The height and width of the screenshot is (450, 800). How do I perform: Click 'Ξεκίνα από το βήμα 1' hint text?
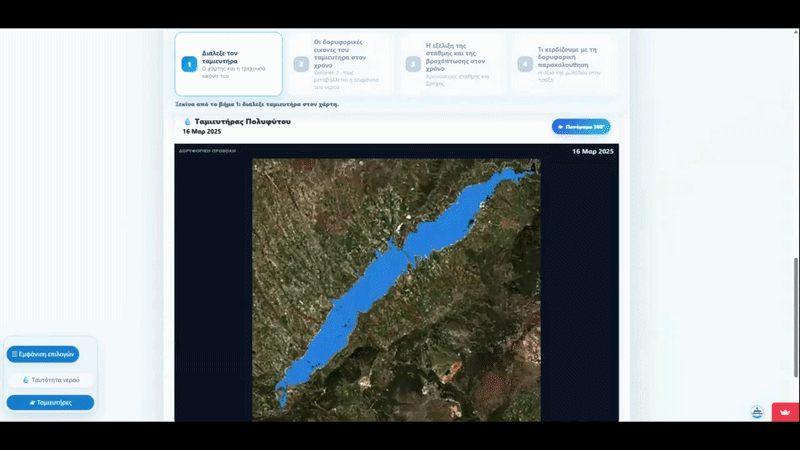[x=257, y=104]
